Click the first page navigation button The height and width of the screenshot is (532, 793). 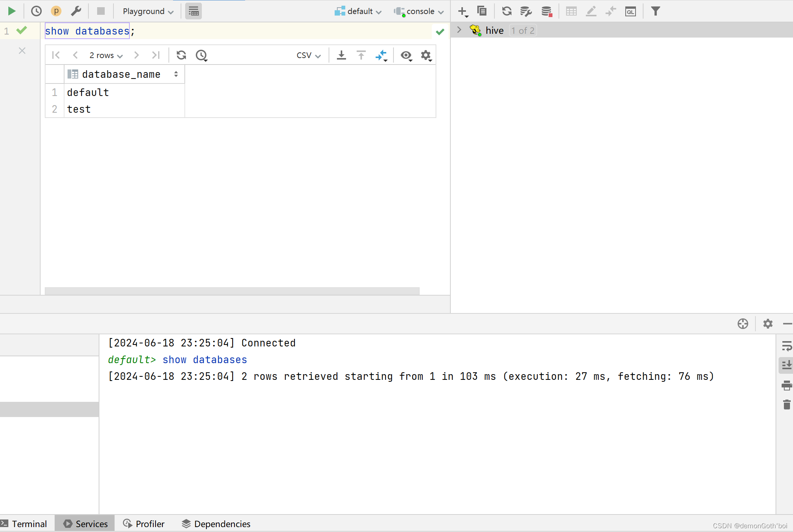click(x=56, y=55)
